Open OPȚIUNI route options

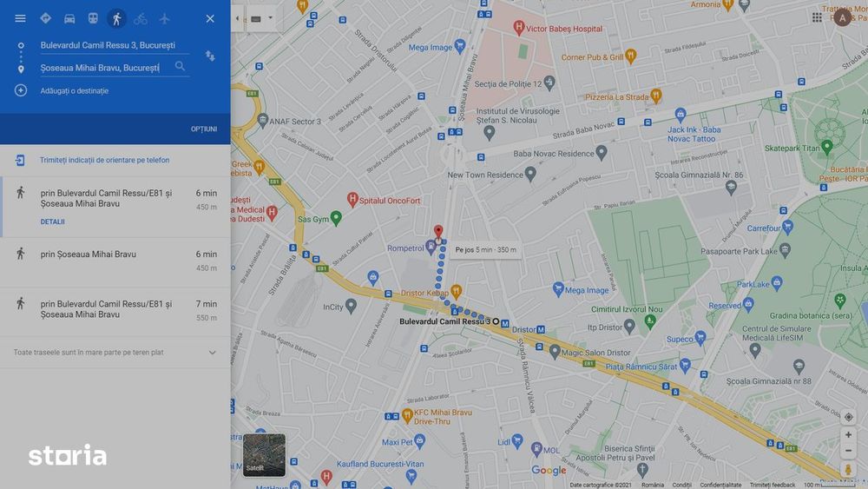[204, 129]
